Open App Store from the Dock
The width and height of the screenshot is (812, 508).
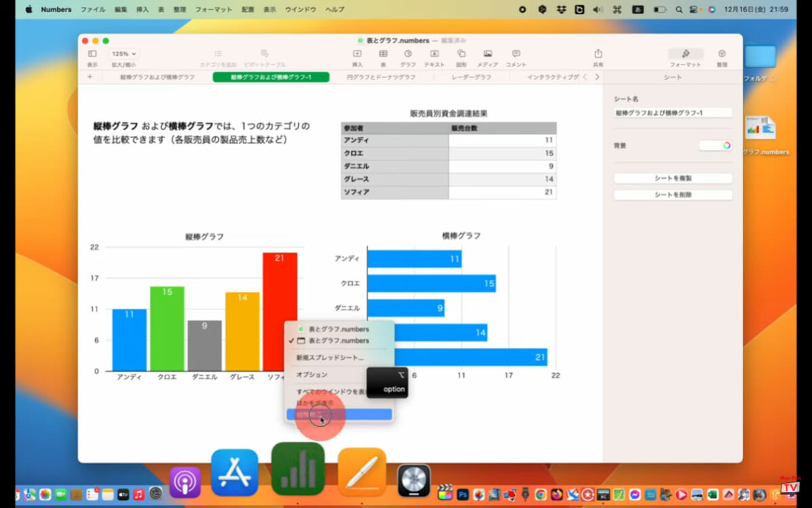pyautogui.click(x=235, y=473)
